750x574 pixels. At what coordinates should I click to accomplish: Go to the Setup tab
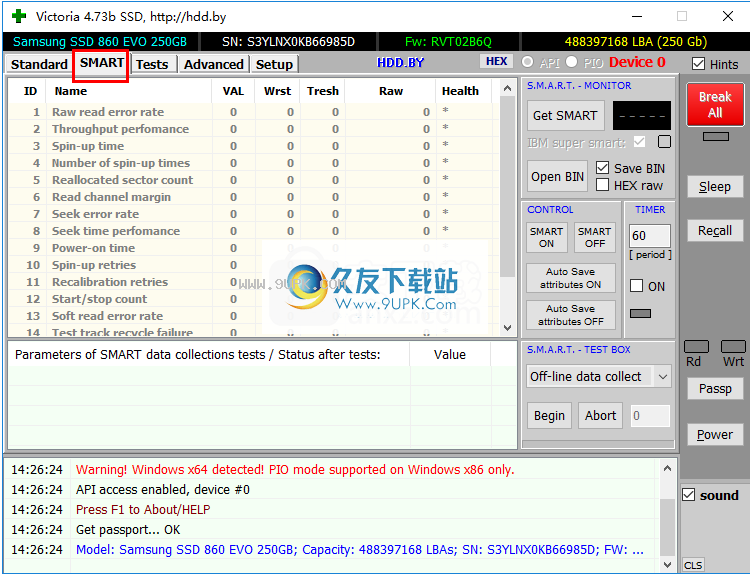pos(274,64)
